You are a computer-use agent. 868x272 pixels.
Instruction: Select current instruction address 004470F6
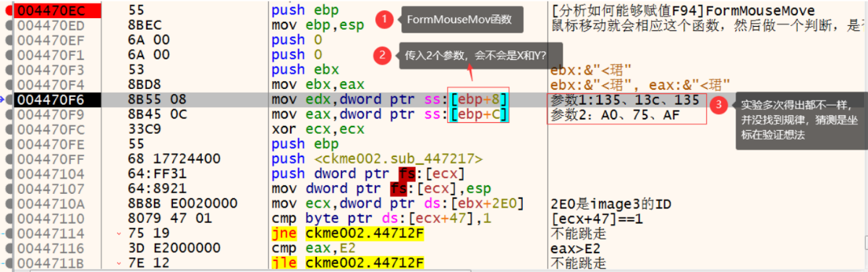coord(51,99)
